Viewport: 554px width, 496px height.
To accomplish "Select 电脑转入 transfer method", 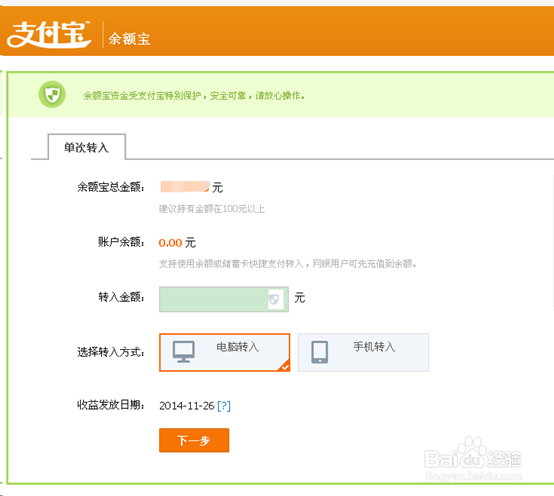I will (x=224, y=352).
